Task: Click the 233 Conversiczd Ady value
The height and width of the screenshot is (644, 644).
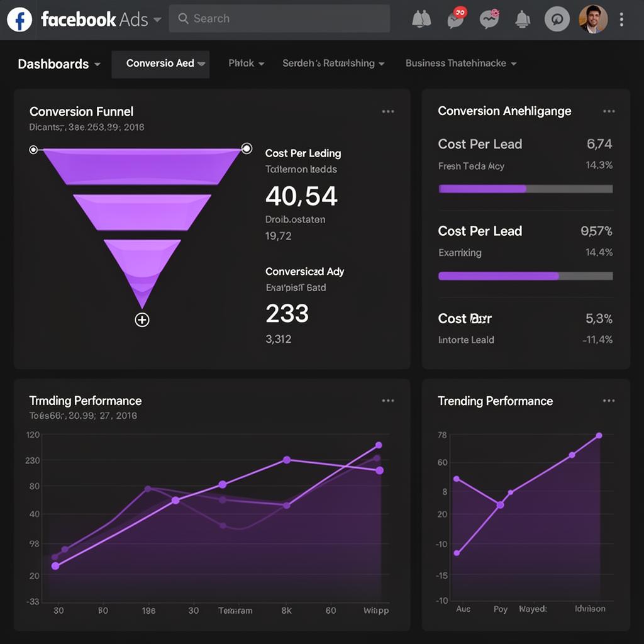Action: pos(287,313)
